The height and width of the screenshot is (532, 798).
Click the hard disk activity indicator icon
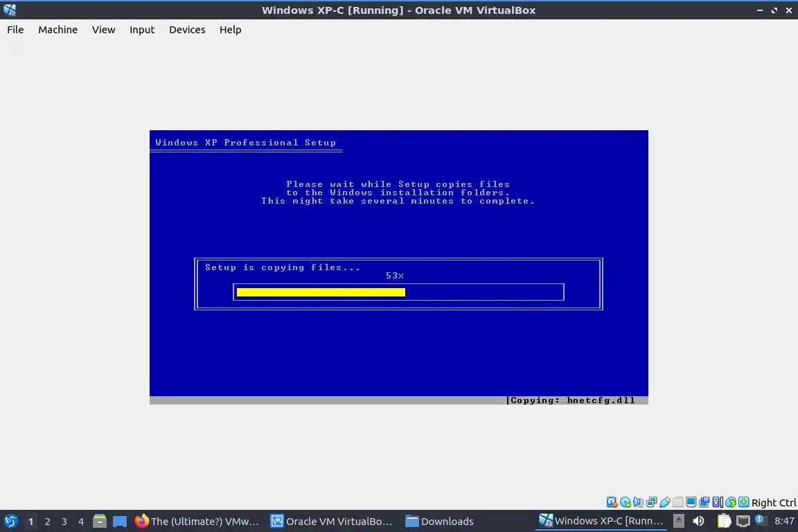click(612, 502)
